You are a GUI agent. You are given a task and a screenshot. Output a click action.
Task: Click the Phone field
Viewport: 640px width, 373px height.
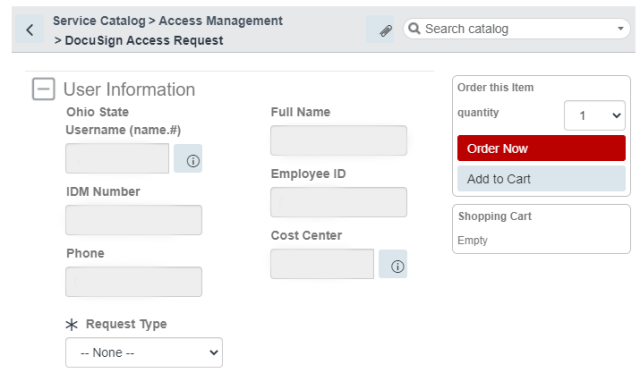tap(133, 282)
